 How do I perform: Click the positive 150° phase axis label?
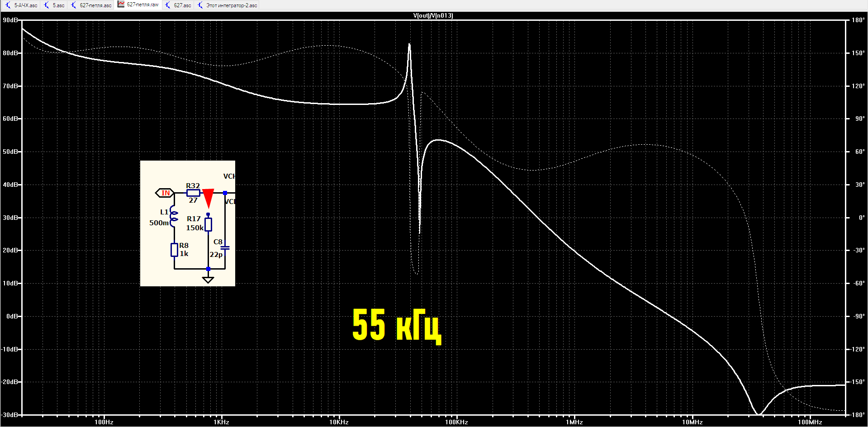(858, 53)
